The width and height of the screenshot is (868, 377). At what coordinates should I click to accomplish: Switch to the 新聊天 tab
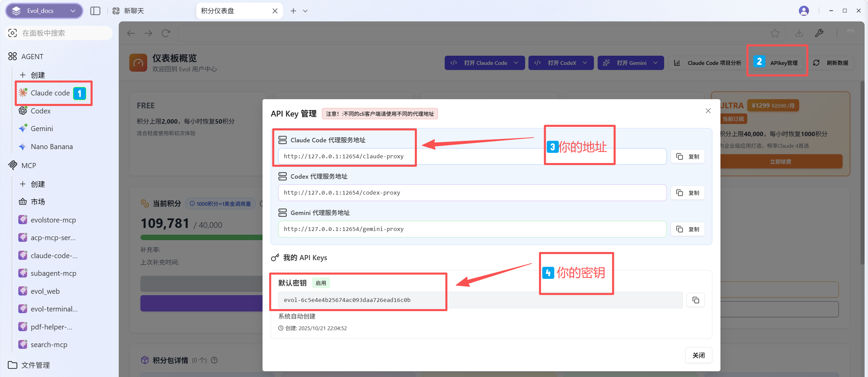[134, 11]
